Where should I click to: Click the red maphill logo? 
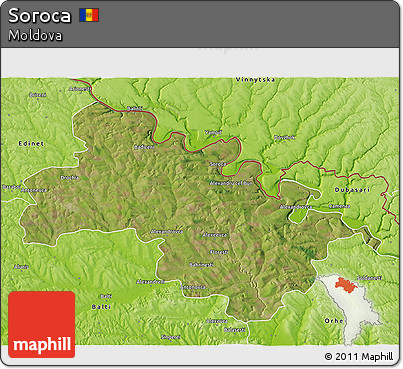42,324
